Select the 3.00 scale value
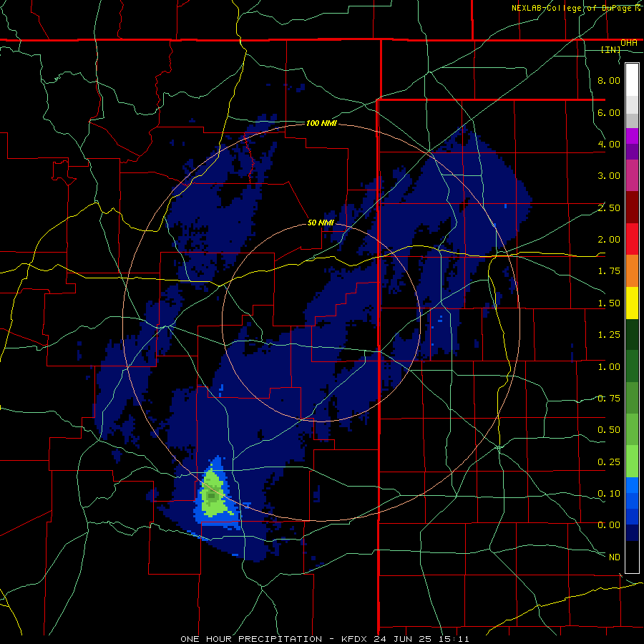Image resolution: width=644 pixels, height=644 pixels. click(609, 176)
